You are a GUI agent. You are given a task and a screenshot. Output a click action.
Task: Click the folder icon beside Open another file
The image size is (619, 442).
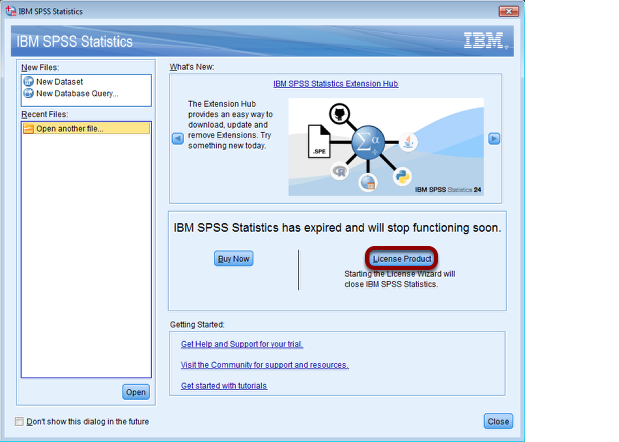pos(28,129)
